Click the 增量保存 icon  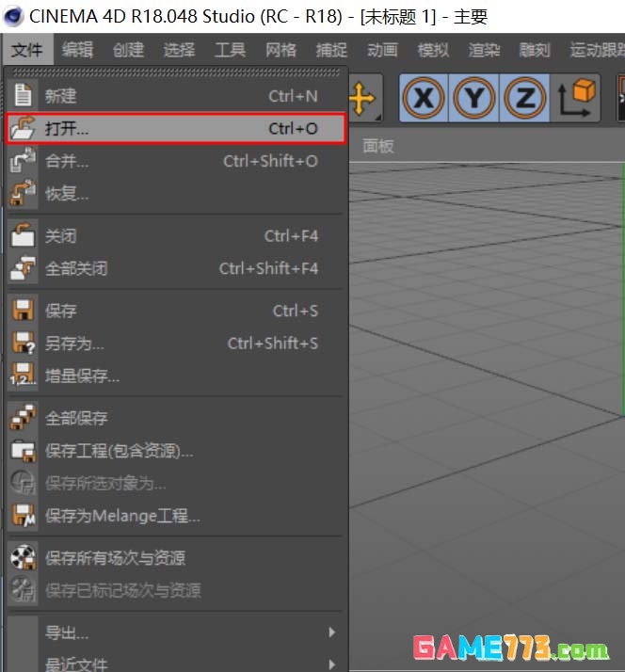pos(23,375)
